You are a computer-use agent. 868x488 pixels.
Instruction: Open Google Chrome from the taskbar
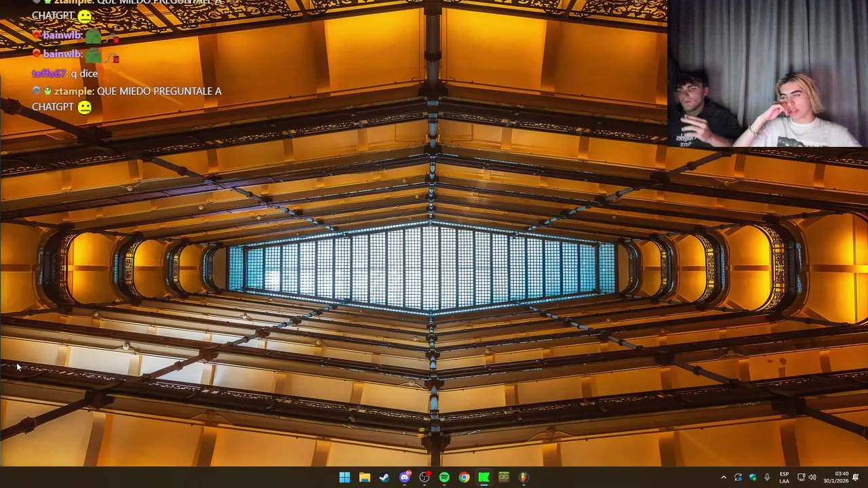coord(464,477)
